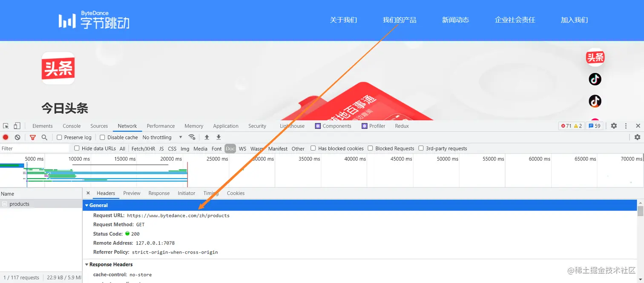Filter by JS type
The width and height of the screenshot is (644, 283).
click(161, 149)
